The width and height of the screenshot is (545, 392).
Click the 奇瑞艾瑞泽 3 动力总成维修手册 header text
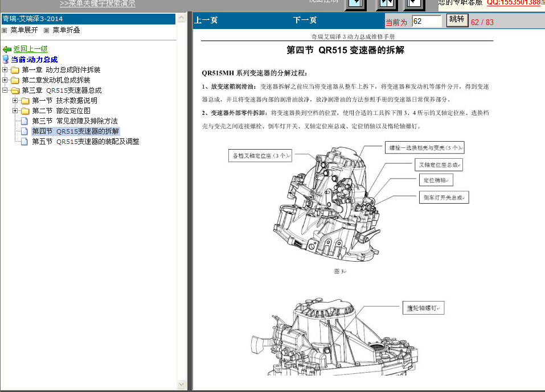click(x=353, y=36)
